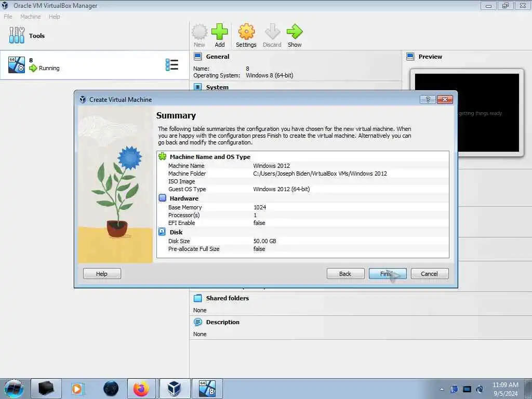The height and width of the screenshot is (399, 532).
Task: Switch to the Windows 8 VM taskbar icon
Action: pyautogui.click(x=207, y=389)
